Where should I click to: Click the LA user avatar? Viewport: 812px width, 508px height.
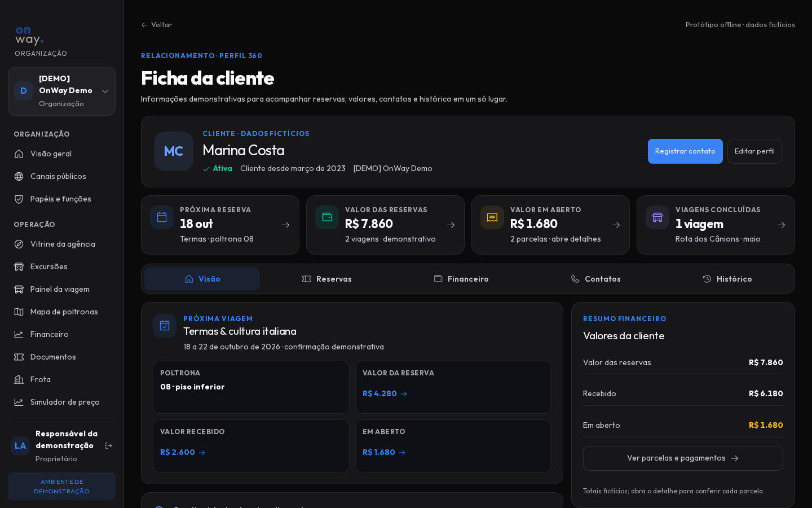tap(20, 446)
